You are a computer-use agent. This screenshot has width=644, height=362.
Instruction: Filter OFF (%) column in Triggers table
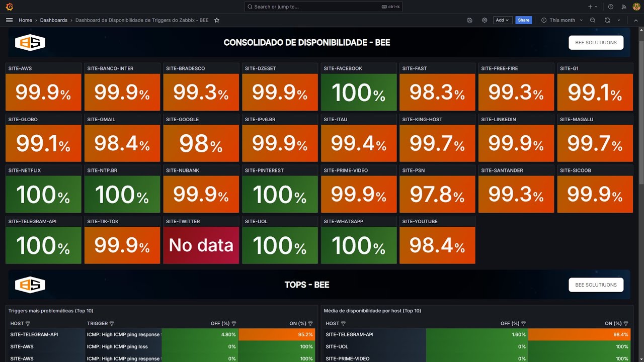coord(234,324)
